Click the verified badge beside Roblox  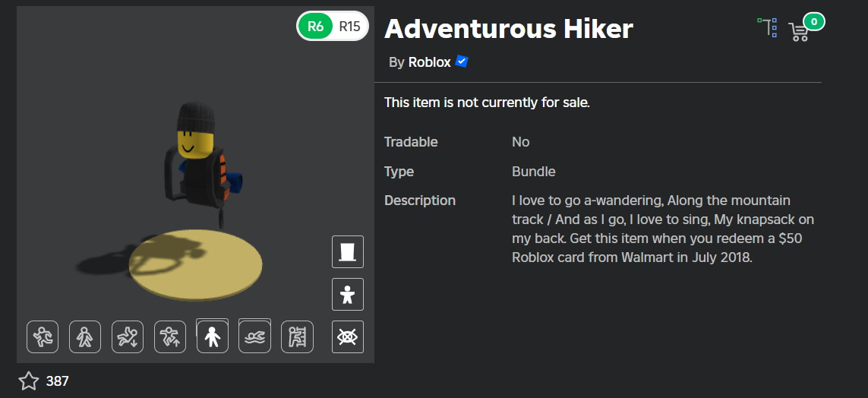coord(462,62)
